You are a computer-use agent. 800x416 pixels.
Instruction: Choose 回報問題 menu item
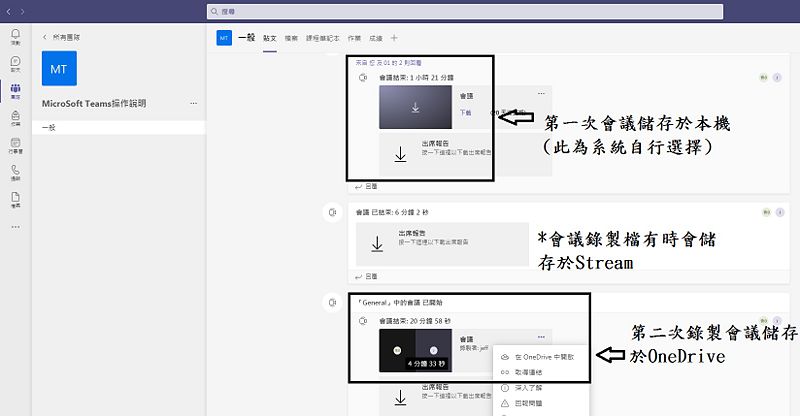point(541,403)
